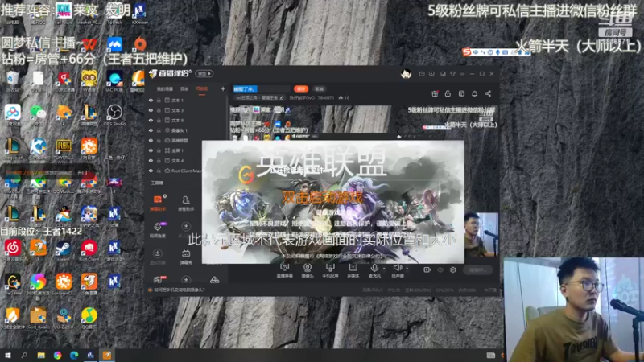Open the Riot Client desktop shortcut
This screenshot has width=644, height=362.
89,251
